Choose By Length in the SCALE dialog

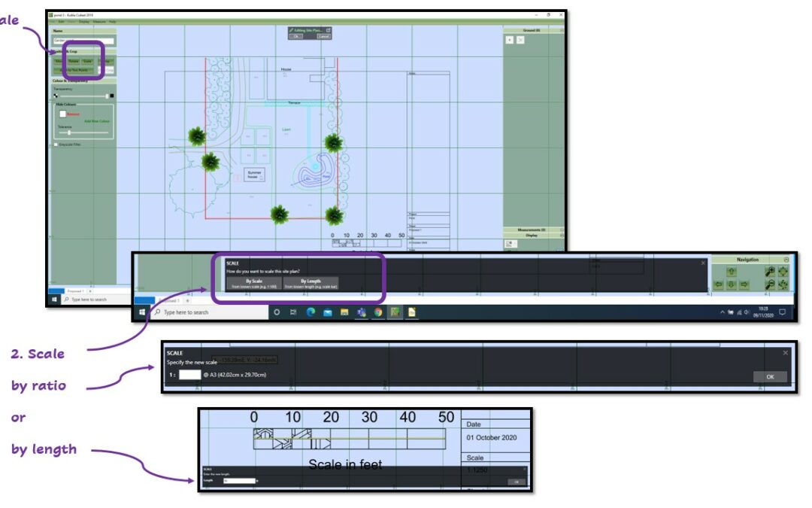pyautogui.click(x=311, y=283)
